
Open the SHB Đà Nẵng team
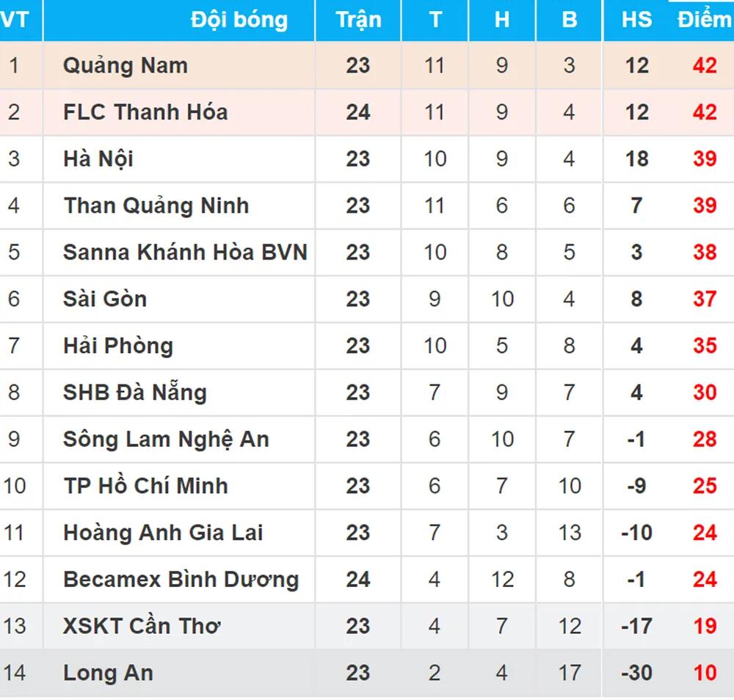point(135,393)
